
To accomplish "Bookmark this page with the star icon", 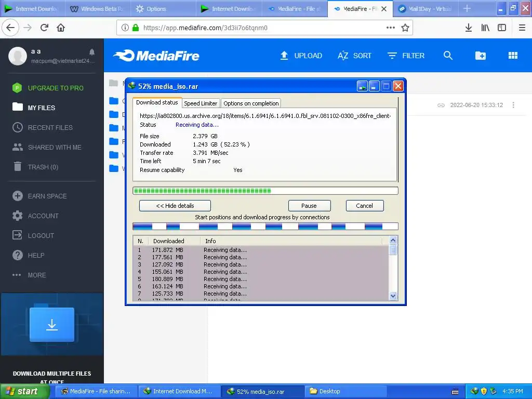I will pos(405,28).
